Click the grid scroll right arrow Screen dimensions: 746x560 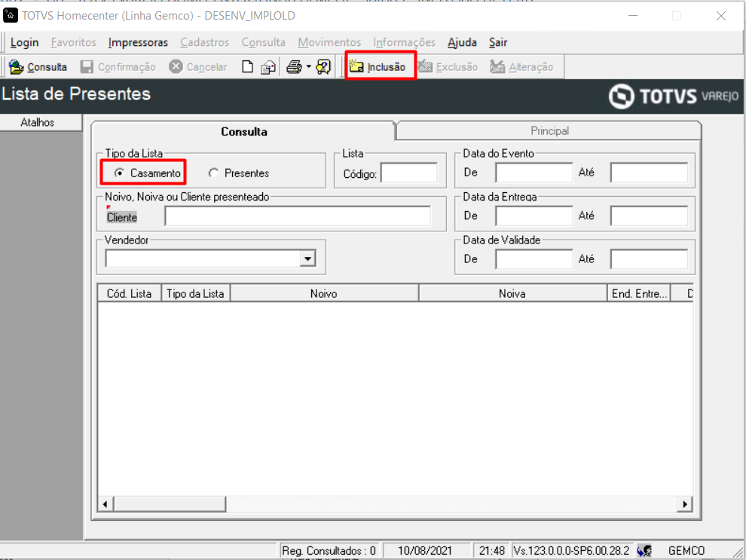[x=685, y=504]
